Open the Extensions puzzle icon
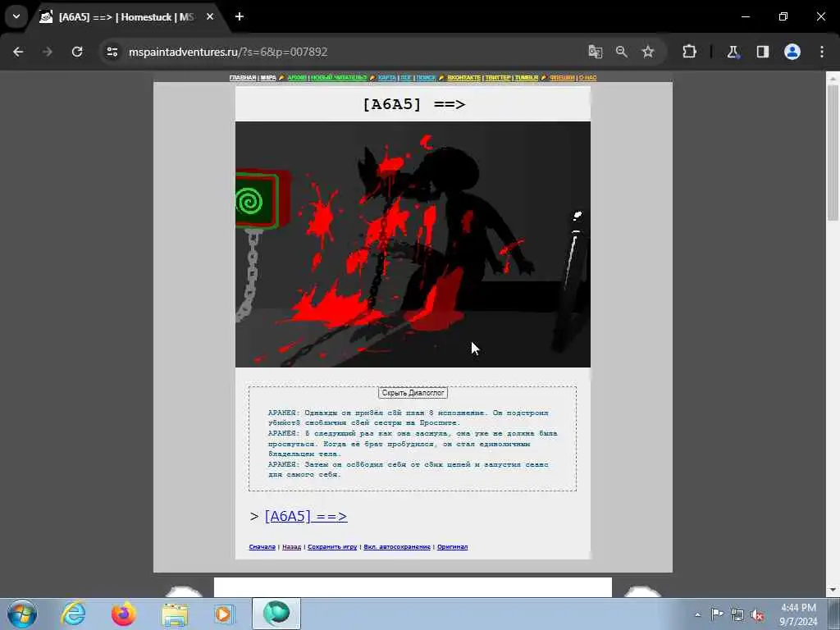Image resolution: width=840 pixels, height=630 pixels. (689, 52)
